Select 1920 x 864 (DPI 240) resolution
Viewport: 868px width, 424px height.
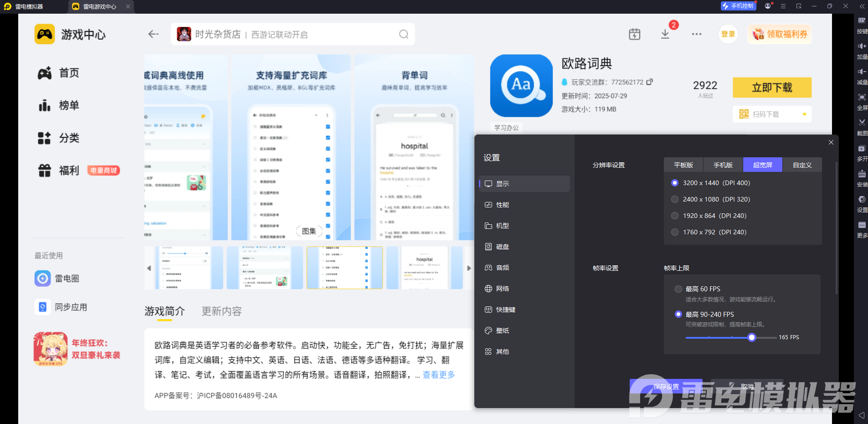pos(675,216)
